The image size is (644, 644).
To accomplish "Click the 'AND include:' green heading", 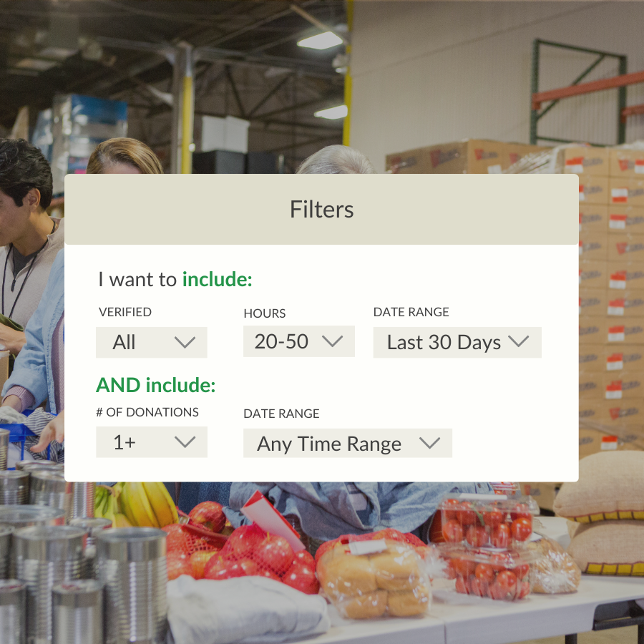I will (156, 385).
